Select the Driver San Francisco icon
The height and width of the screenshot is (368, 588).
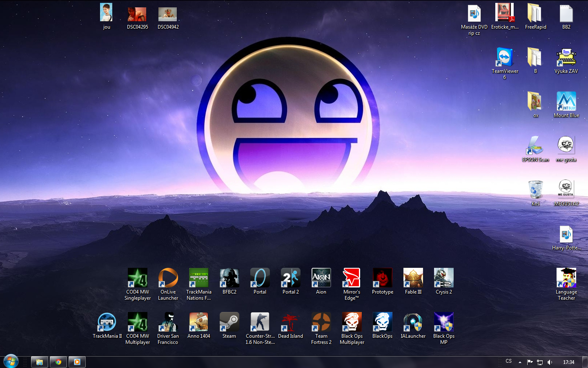tap(168, 328)
